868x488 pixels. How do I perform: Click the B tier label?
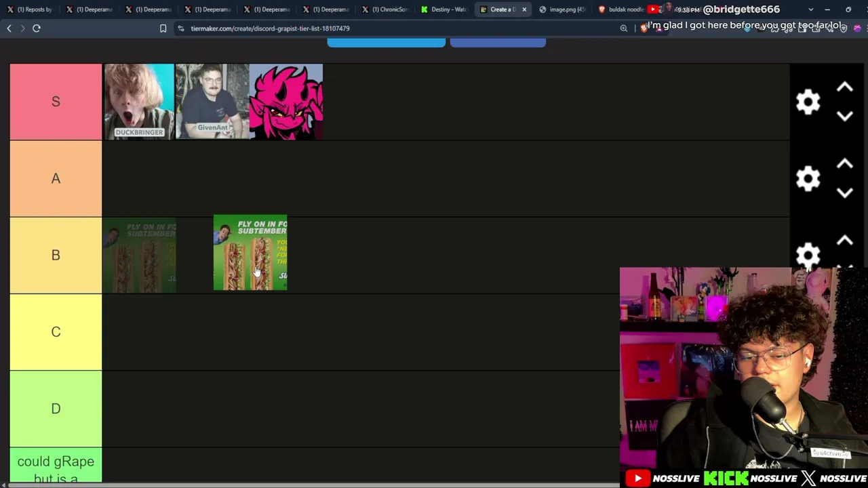pos(56,255)
